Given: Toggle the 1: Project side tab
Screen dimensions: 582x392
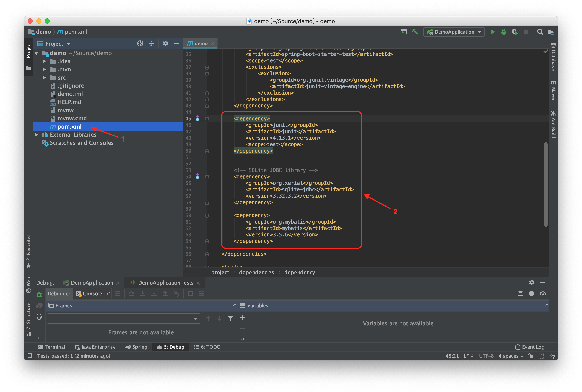Looking at the screenshot, I should click(29, 56).
